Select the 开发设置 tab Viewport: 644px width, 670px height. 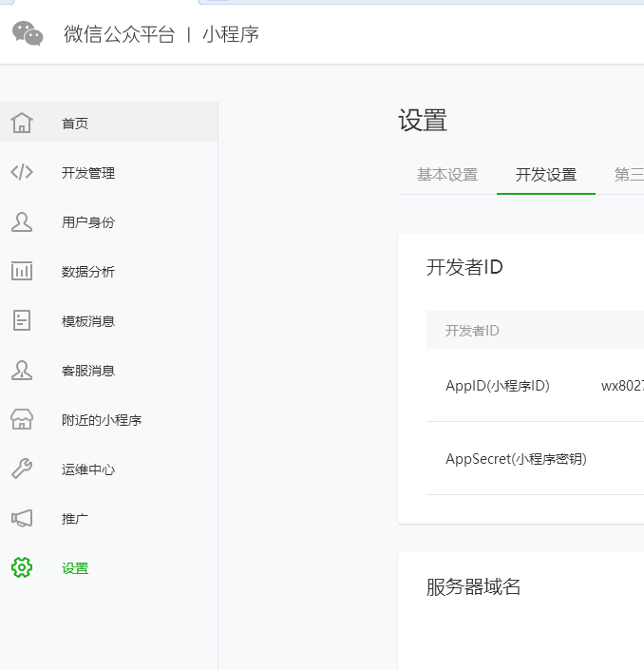pyautogui.click(x=546, y=175)
